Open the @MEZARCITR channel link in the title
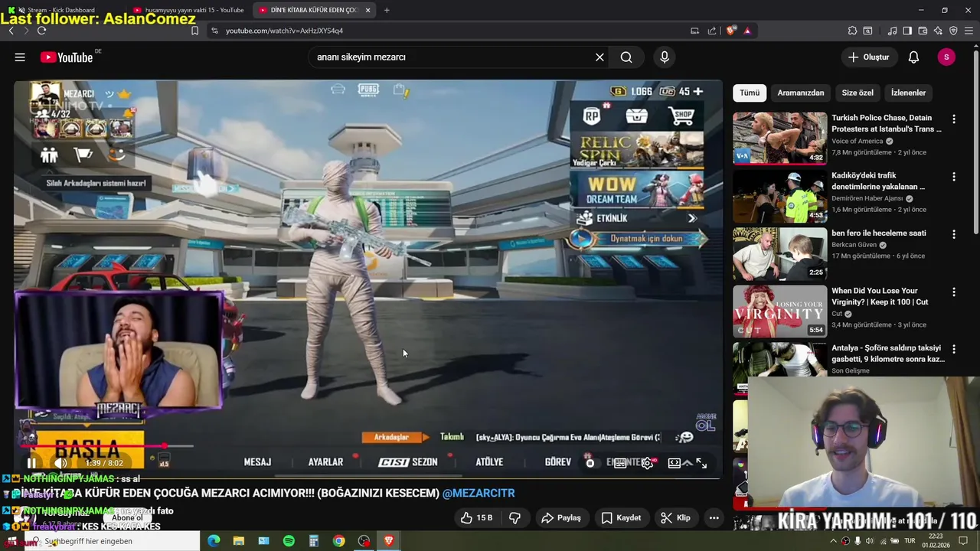 [479, 494]
